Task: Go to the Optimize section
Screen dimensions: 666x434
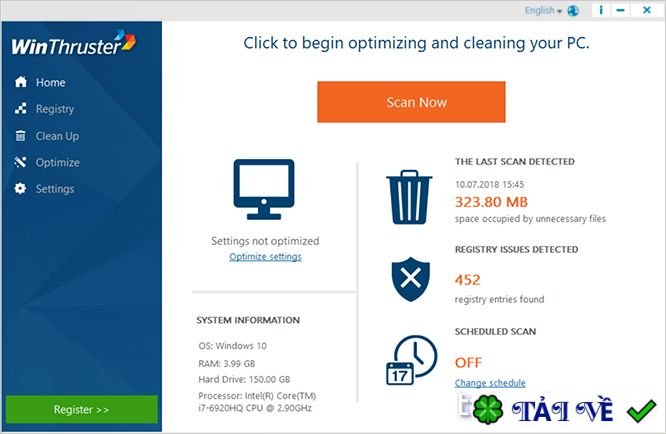Action: click(57, 162)
